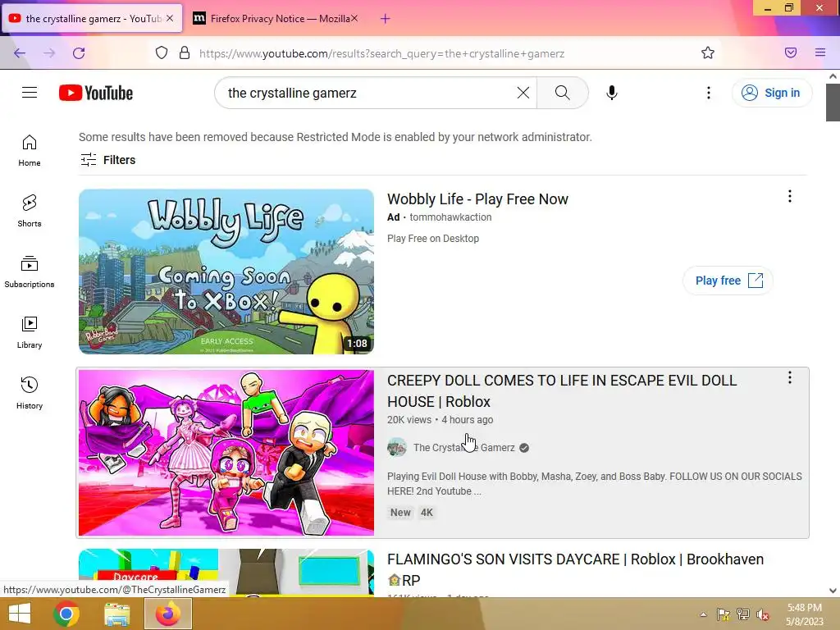The height and width of the screenshot is (630, 840).
Task: Click the magnifier search button
Action: point(563,93)
